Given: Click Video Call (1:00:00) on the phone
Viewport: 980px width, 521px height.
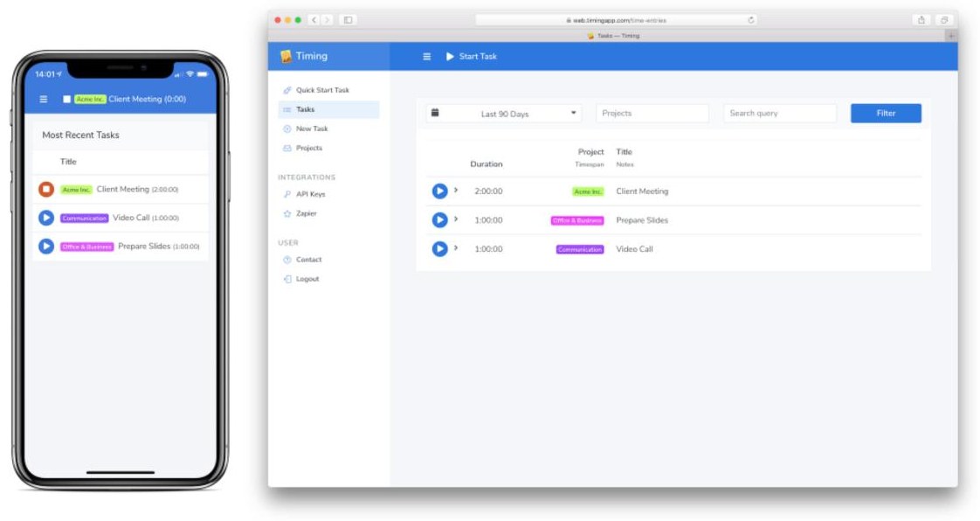Looking at the screenshot, I should (146, 218).
